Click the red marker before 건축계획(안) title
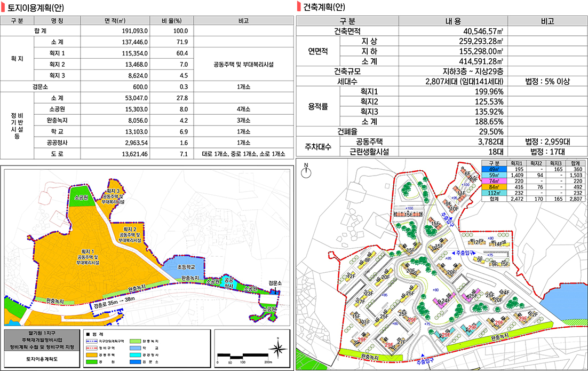 pyautogui.click(x=299, y=7)
